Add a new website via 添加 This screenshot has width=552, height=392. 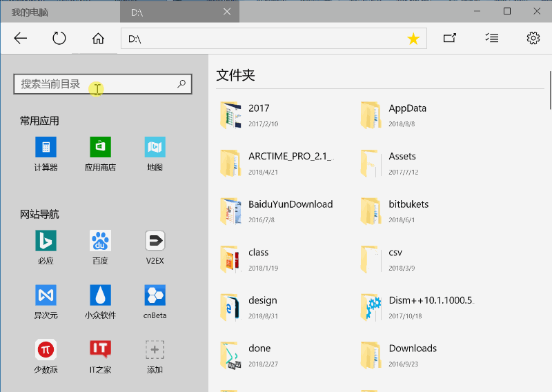(x=155, y=356)
